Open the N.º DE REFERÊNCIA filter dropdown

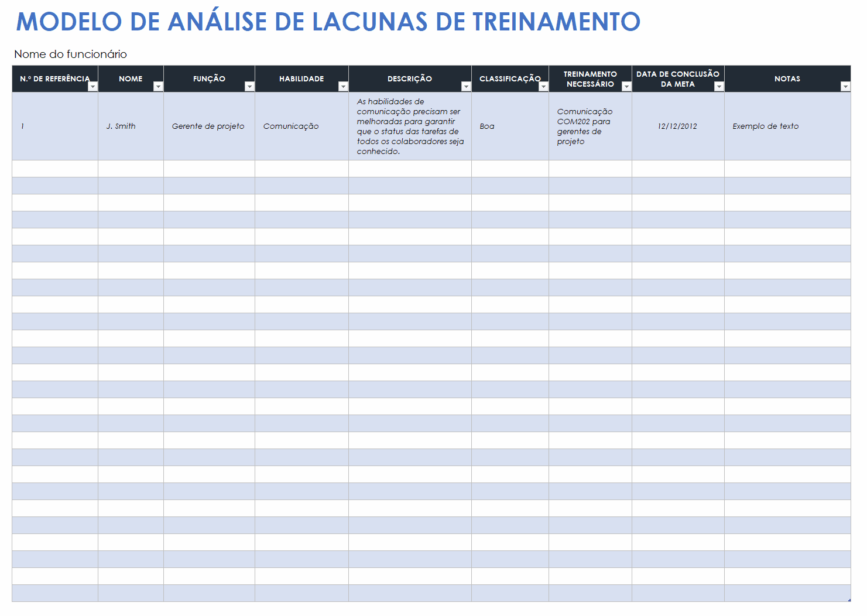(x=92, y=87)
